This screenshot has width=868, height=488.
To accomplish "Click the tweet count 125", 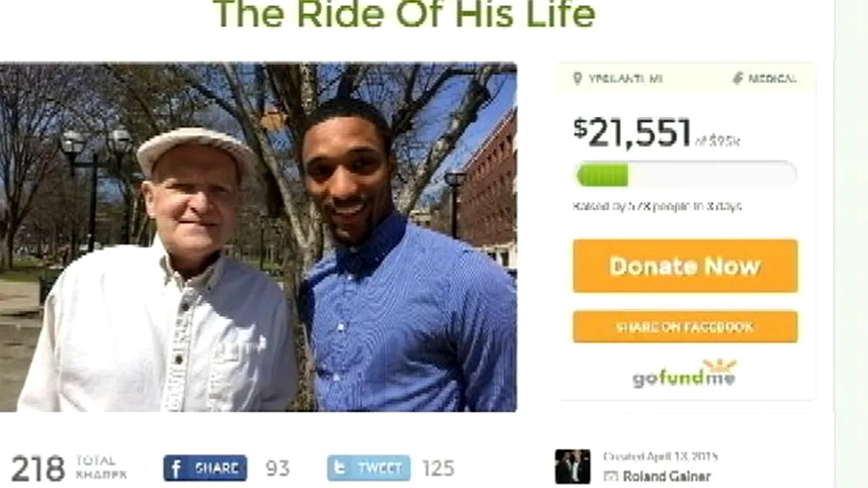I will [x=438, y=468].
